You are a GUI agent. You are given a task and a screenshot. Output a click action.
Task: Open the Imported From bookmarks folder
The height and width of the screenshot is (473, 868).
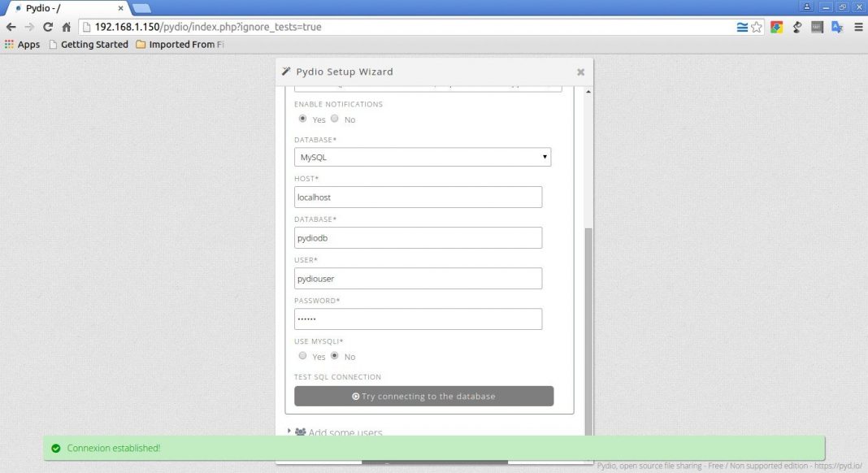click(x=180, y=45)
